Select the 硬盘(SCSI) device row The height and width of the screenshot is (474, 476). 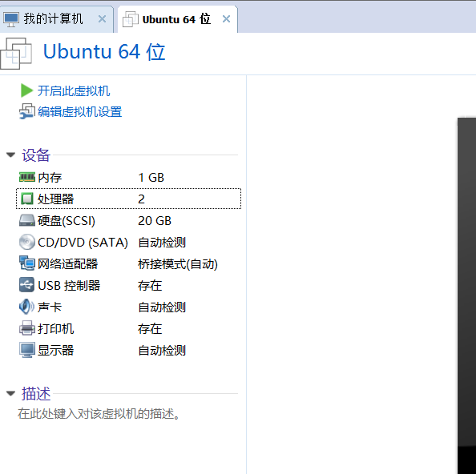pyautogui.click(x=128, y=220)
